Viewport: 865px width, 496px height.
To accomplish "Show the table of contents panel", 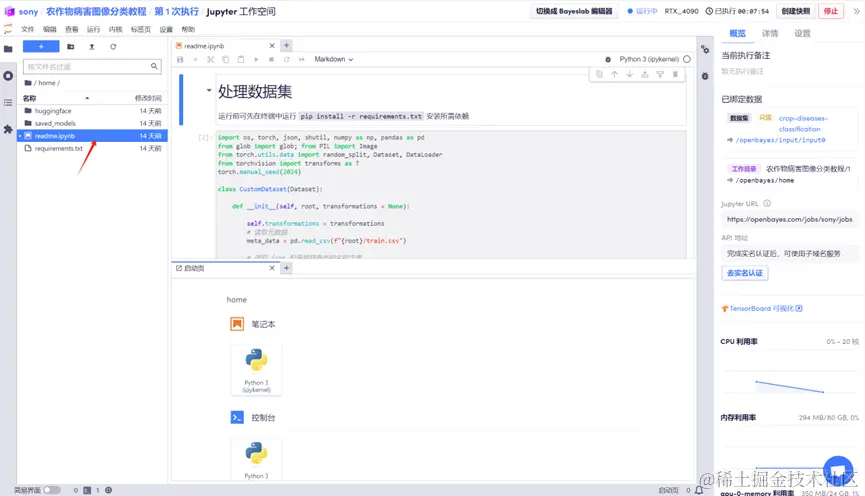I will point(8,103).
